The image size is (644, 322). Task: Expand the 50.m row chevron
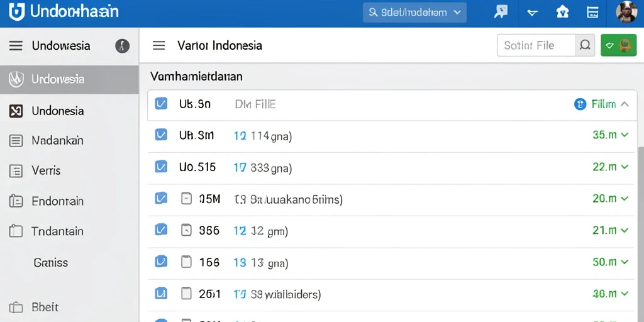click(625, 262)
